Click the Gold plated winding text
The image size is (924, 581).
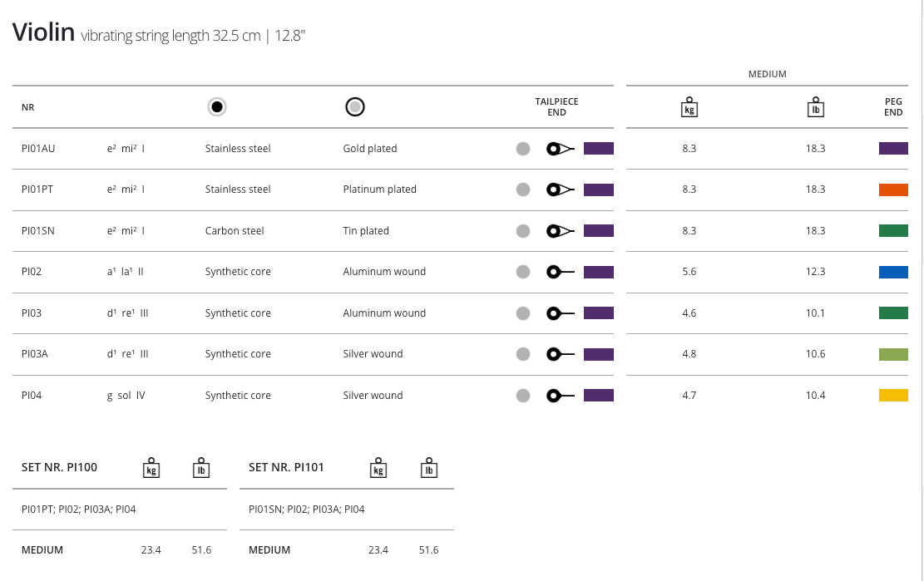coord(370,149)
